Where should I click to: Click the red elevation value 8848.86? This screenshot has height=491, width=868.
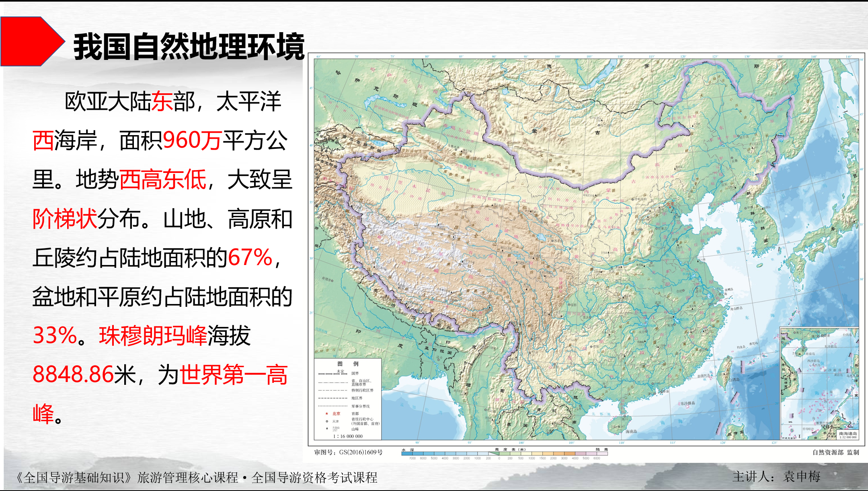point(73,374)
